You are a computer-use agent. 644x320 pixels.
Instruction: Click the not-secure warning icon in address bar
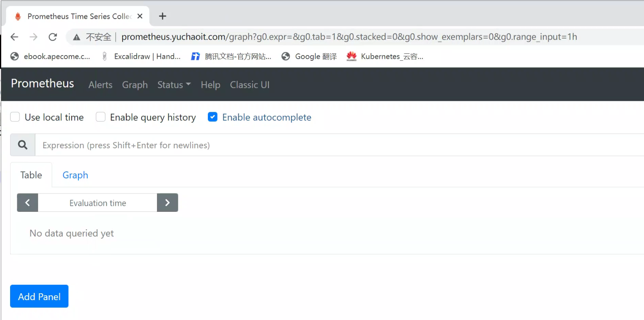[x=76, y=37]
